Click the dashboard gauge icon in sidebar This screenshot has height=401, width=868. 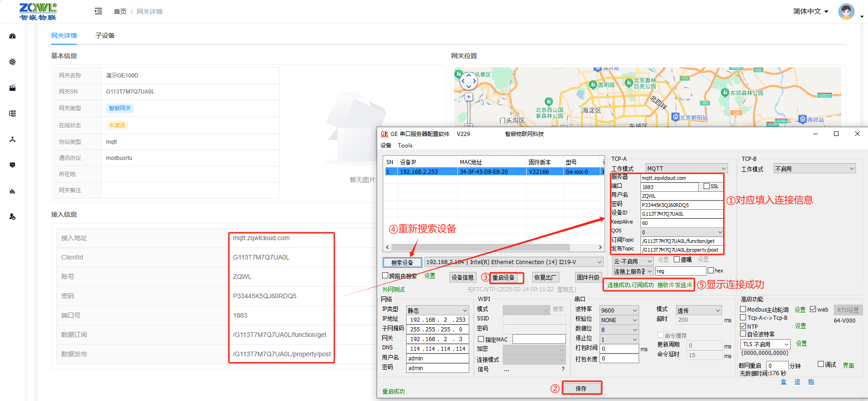[x=12, y=36]
